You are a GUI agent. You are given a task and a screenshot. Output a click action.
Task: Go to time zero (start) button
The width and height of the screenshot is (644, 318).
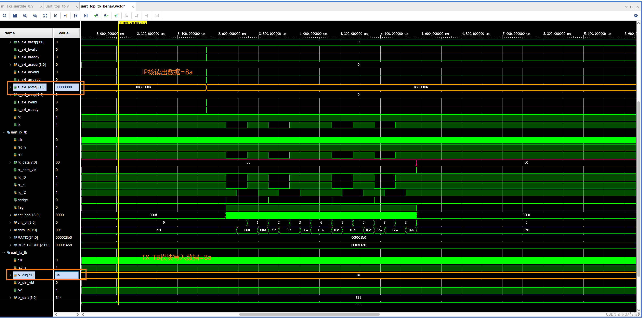(x=76, y=16)
